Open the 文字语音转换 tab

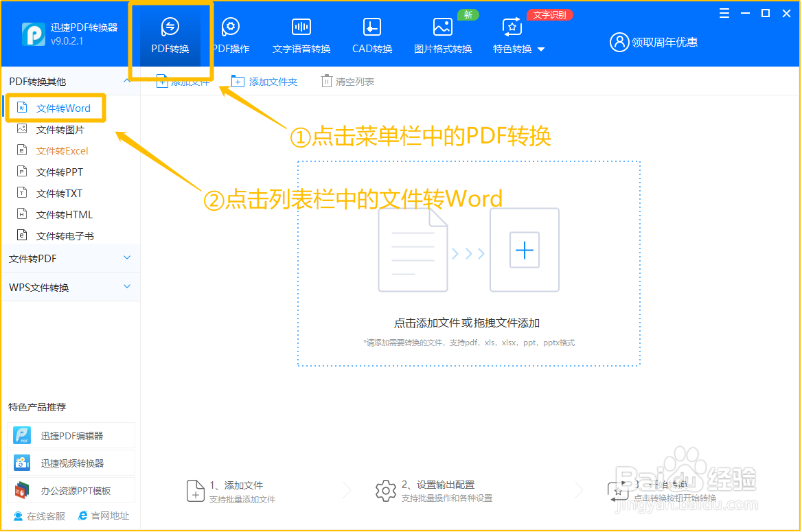coord(301,36)
